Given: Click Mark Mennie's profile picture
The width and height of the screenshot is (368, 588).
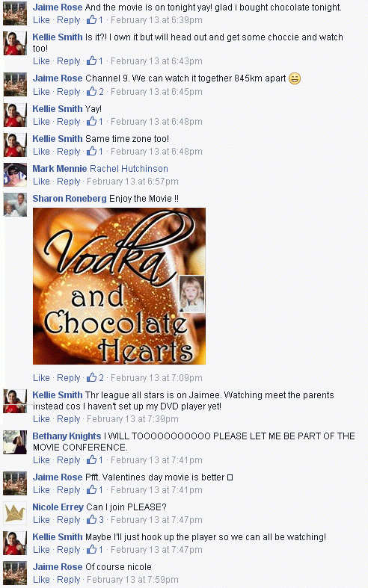Looking at the screenshot, I should pos(15,175).
